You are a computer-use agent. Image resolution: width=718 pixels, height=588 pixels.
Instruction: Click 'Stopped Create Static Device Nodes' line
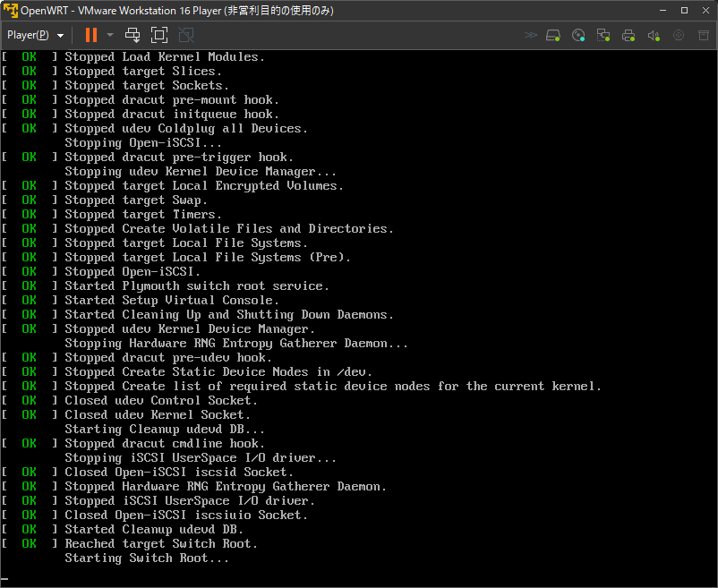pyautogui.click(x=218, y=372)
